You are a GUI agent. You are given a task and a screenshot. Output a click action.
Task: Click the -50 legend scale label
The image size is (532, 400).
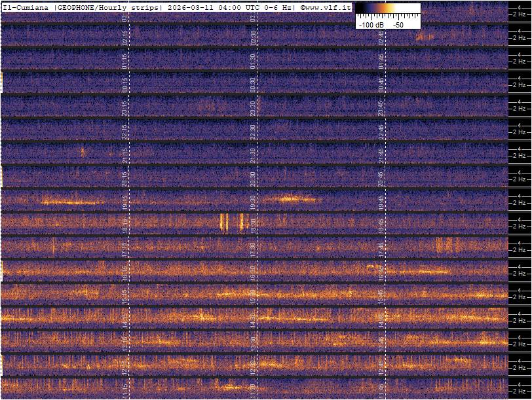click(398, 24)
